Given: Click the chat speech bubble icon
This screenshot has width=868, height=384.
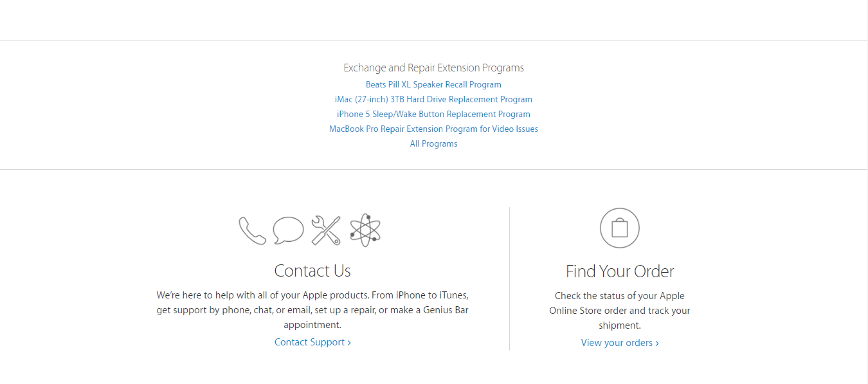Looking at the screenshot, I should pyautogui.click(x=288, y=230).
